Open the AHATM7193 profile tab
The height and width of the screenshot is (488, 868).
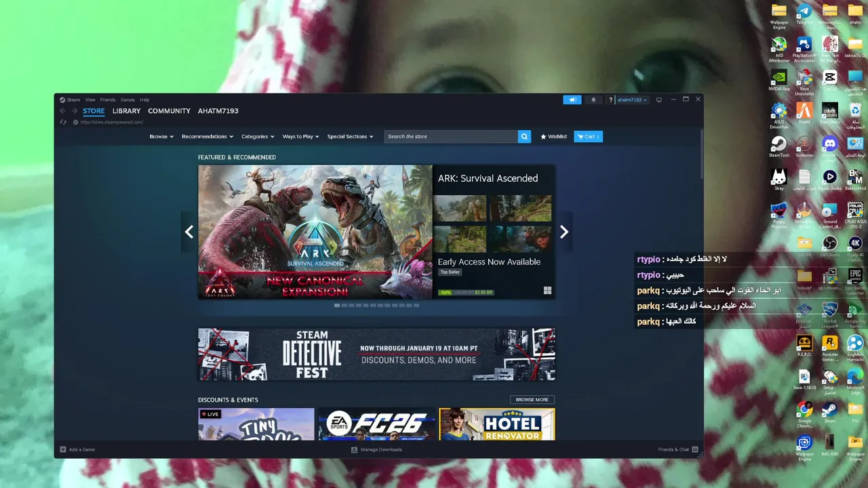218,111
